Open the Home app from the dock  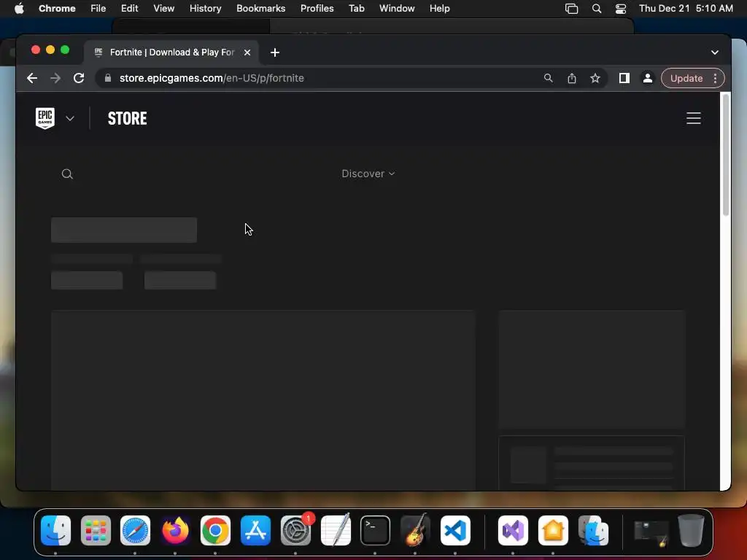(553, 531)
